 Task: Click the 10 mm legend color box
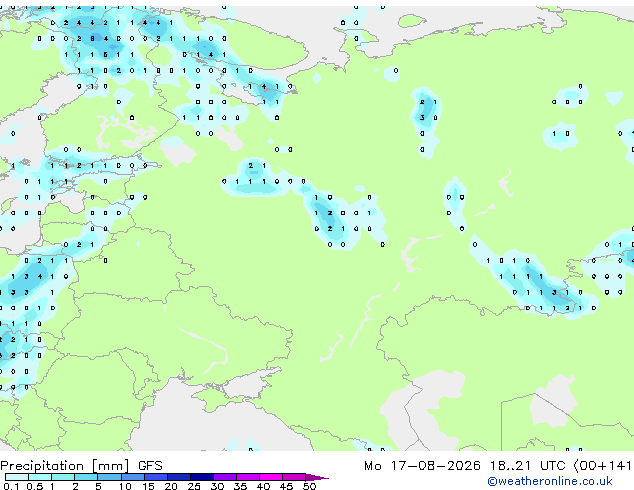pos(132,477)
